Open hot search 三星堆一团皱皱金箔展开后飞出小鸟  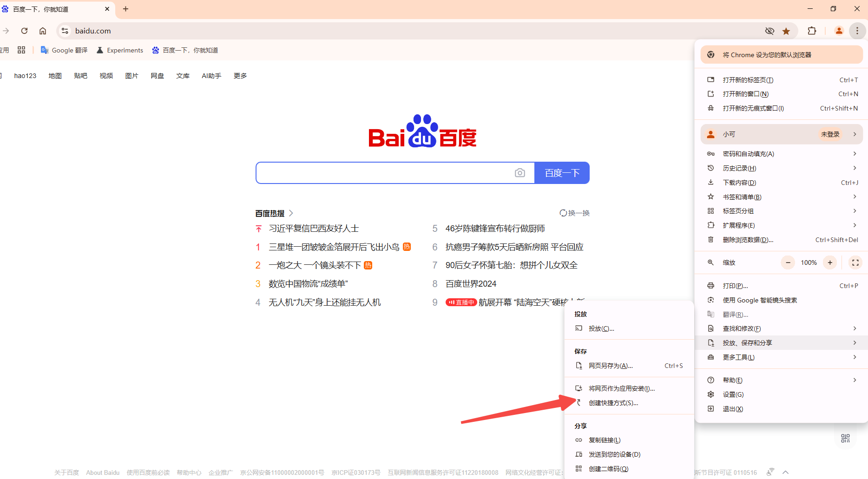334,247
